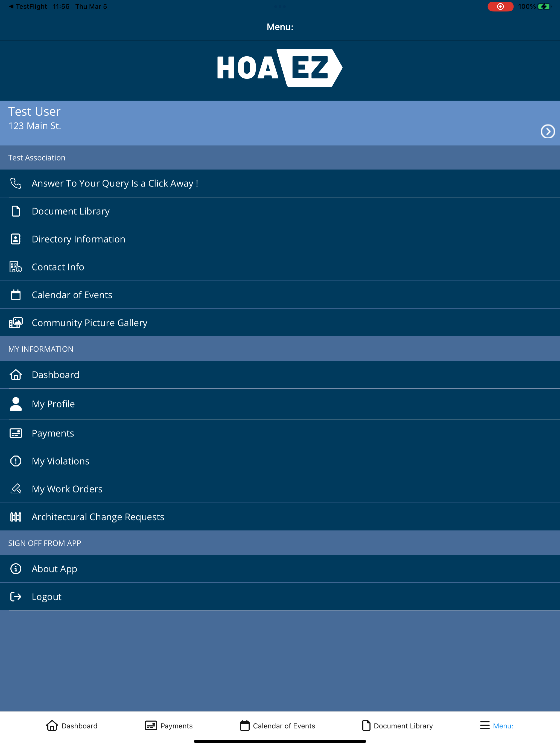Screen dimensions: 560x747
Task: Switch to the Dashboard bottom tab
Action: [72, 725]
